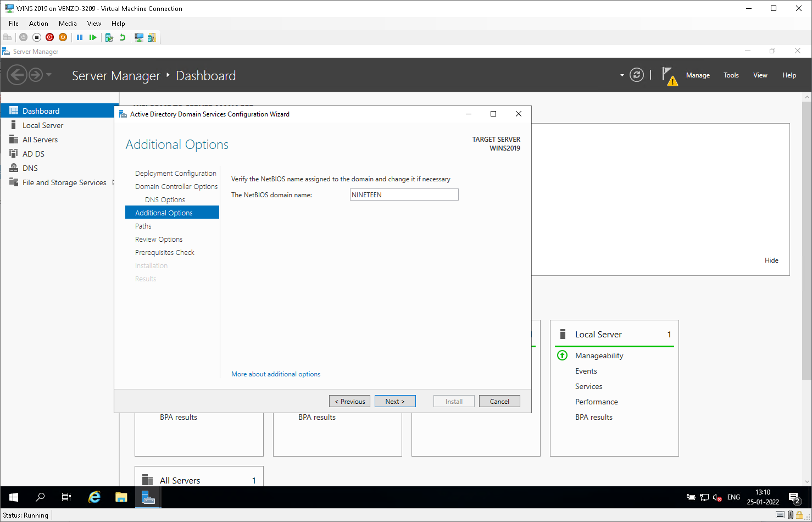Open Performance in Local Server tile
The image size is (812, 522).
pos(596,402)
